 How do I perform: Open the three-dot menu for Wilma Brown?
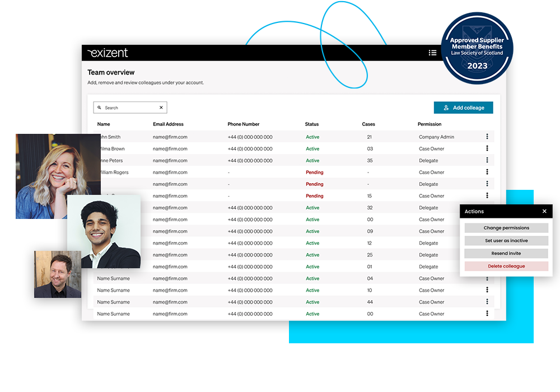pyautogui.click(x=487, y=148)
